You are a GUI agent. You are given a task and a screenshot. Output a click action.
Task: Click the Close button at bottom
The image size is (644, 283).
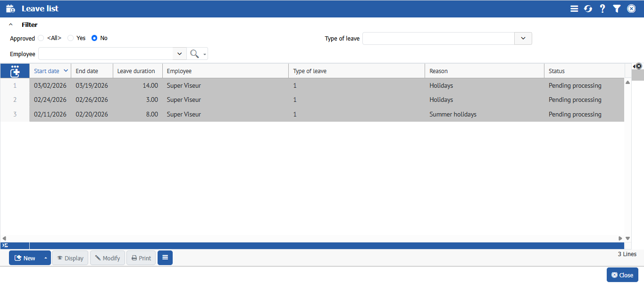[622, 275]
